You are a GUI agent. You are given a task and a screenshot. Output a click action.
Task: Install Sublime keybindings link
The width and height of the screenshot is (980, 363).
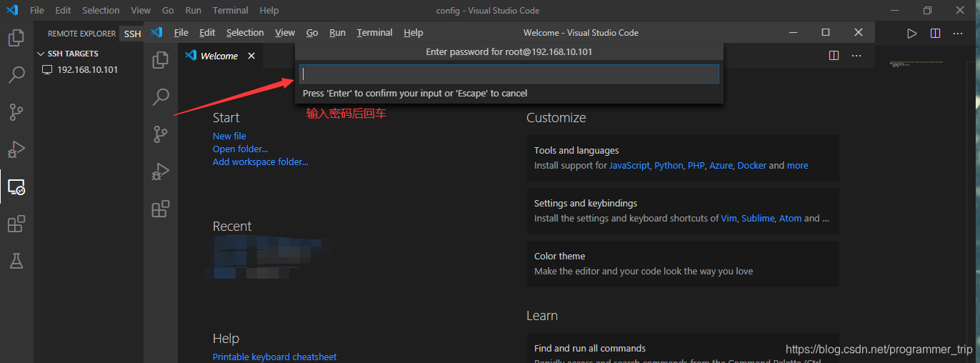(758, 219)
